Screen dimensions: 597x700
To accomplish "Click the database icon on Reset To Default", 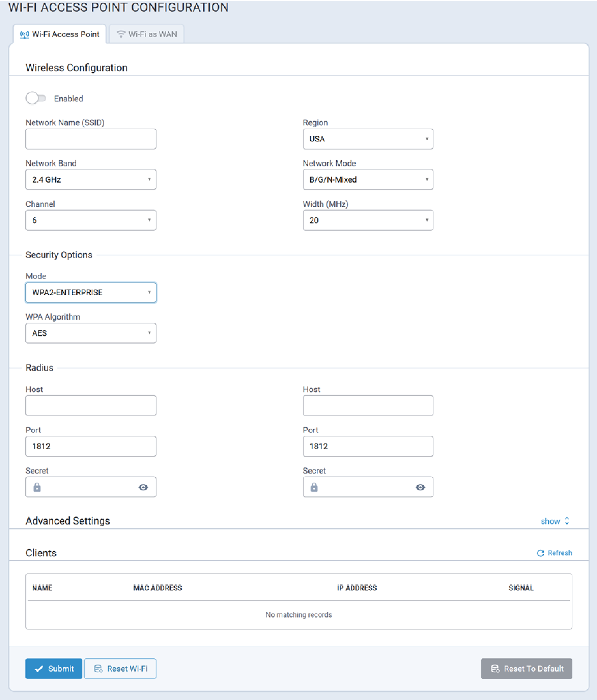I will tap(495, 669).
